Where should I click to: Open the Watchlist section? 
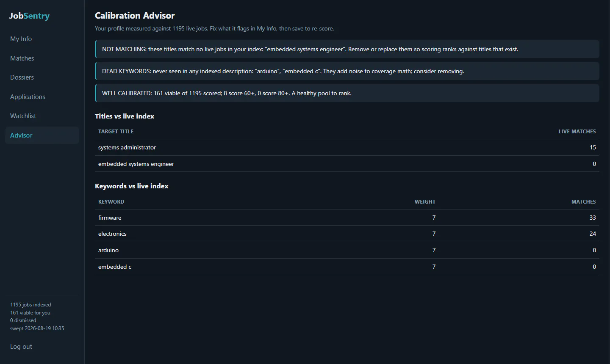(42, 116)
